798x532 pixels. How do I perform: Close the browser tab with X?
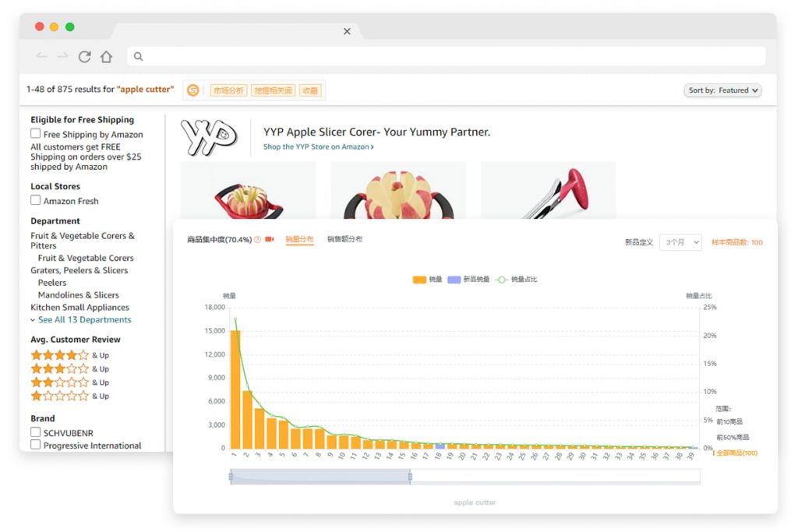coord(347,31)
